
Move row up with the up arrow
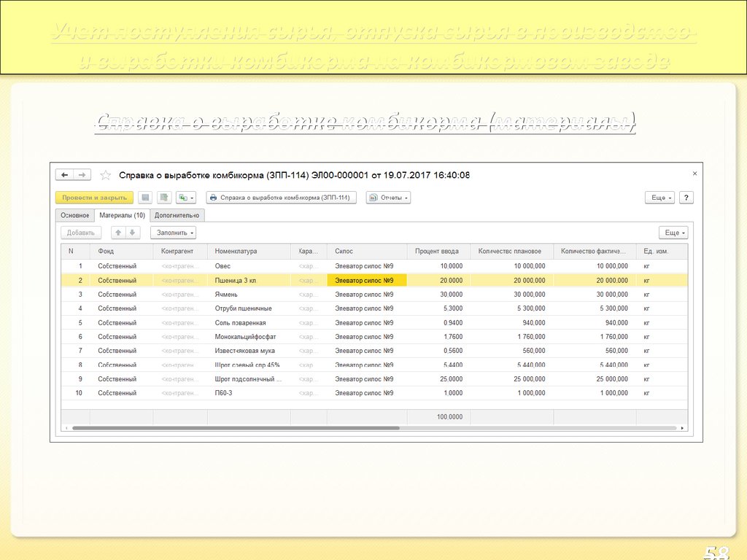pos(117,233)
